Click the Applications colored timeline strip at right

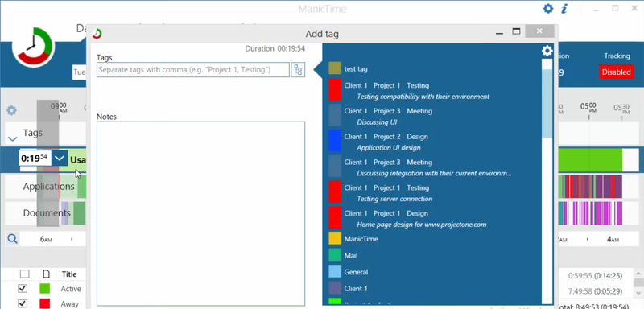click(591, 187)
